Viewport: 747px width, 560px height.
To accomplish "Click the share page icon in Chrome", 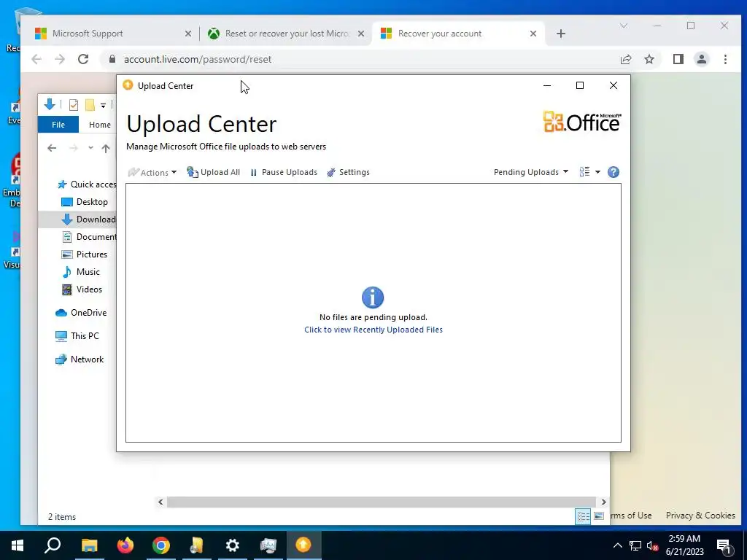I will pyautogui.click(x=626, y=59).
